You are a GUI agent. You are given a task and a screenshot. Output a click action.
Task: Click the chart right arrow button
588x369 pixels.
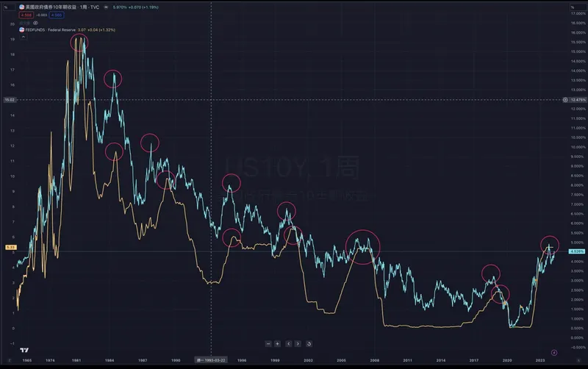pyautogui.click(x=298, y=343)
